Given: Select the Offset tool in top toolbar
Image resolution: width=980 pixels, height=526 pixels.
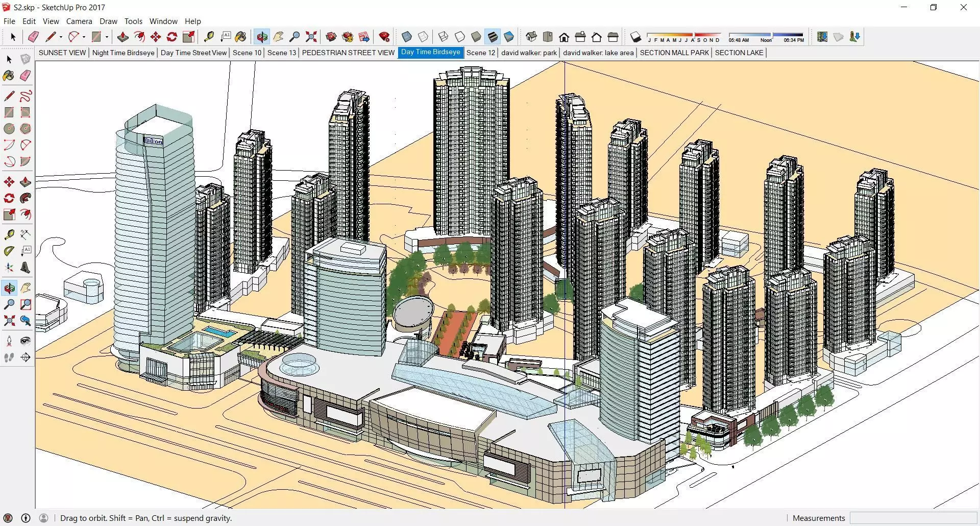Looking at the screenshot, I should [x=139, y=37].
